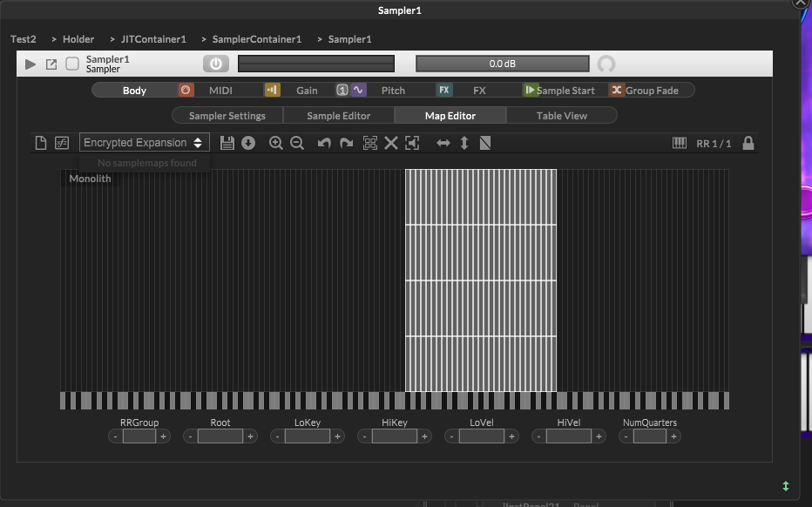Select the Gain chain button

tap(307, 91)
